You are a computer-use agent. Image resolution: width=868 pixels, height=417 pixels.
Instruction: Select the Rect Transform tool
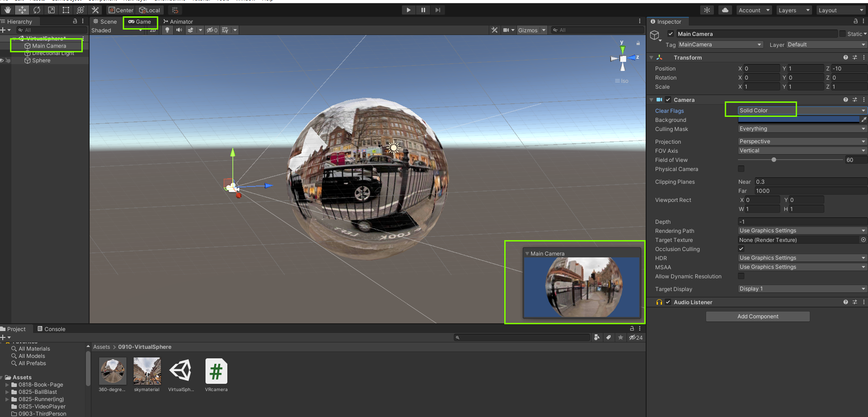66,10
